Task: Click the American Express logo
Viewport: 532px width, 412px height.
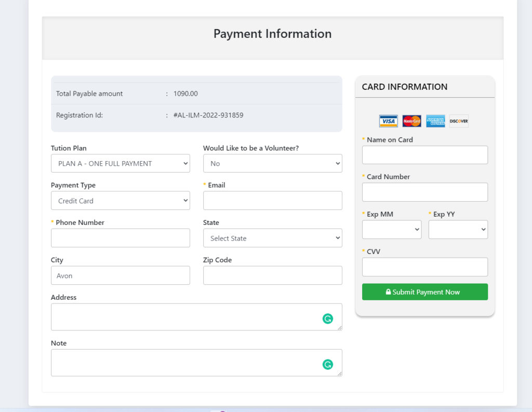Action: tap(435, 121)
